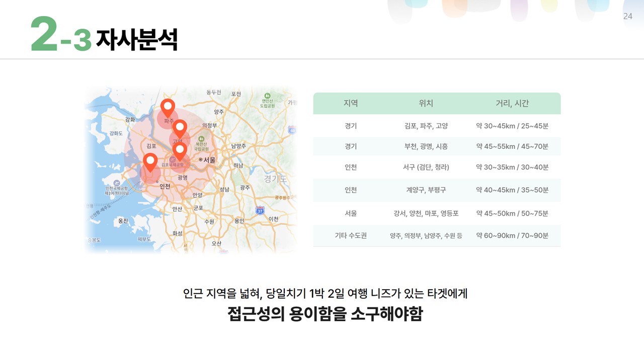Click the 기타 수도권 row label
Viewport: 644px width, 362px height.
[x=351, y=235]
